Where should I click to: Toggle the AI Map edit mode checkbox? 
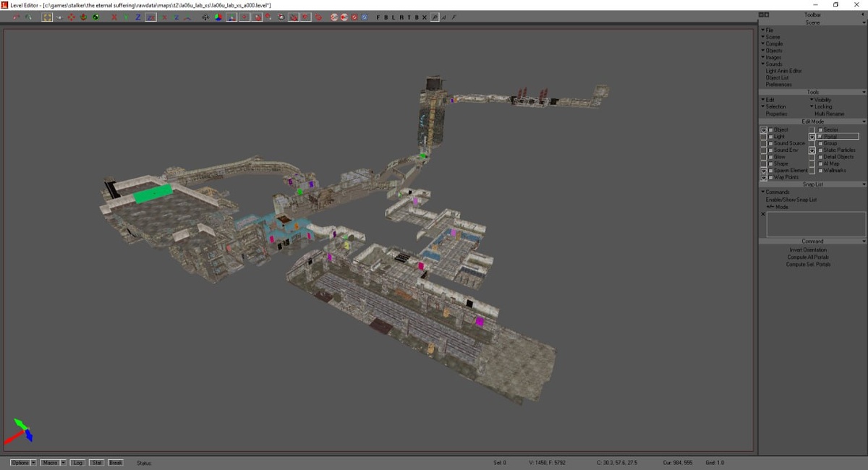click(x=820, y=164)
